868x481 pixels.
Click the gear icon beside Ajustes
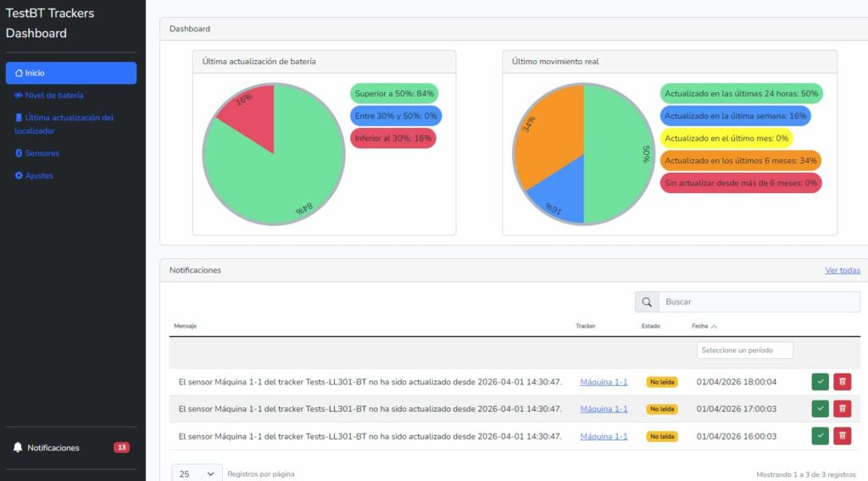(x=19, y=175)
